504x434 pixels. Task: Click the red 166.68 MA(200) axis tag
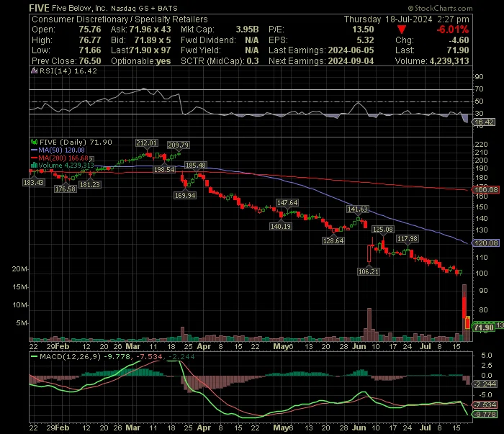pos(485,189)
